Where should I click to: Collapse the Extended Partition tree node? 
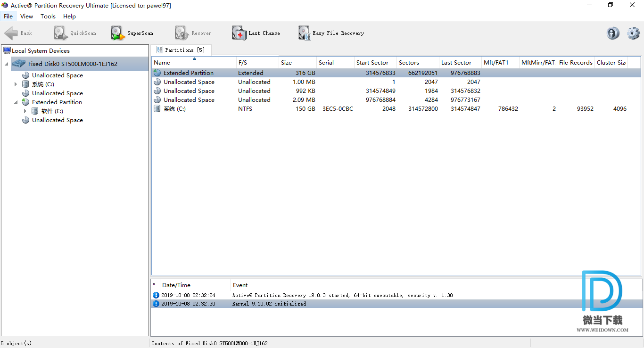(x=16, y=102)
